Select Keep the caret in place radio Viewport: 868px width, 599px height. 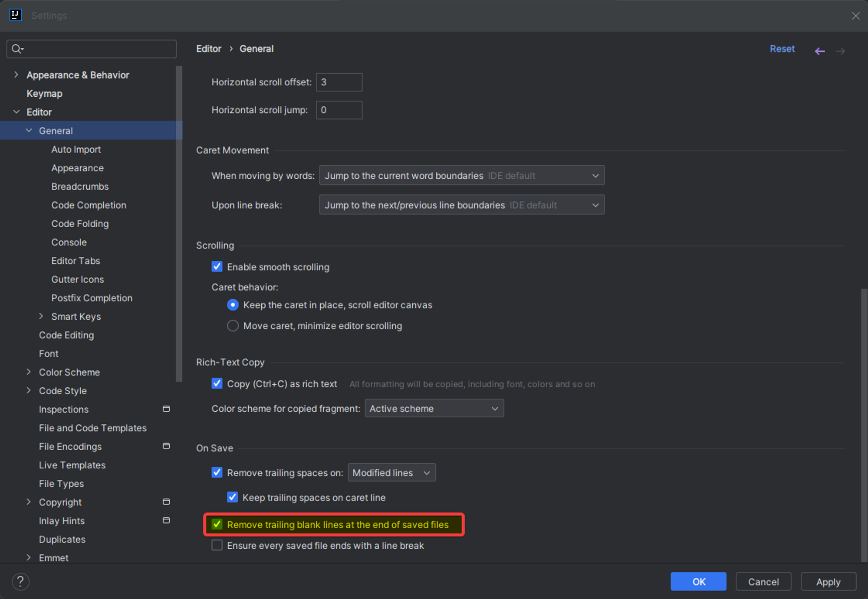point(233,305)
